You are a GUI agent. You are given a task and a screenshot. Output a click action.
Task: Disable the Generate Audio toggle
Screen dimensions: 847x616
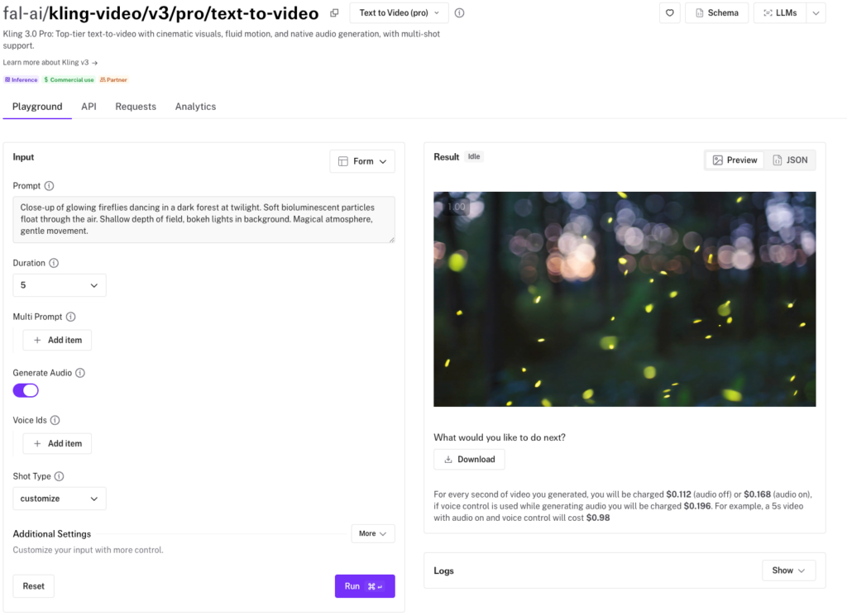(26, 390)
